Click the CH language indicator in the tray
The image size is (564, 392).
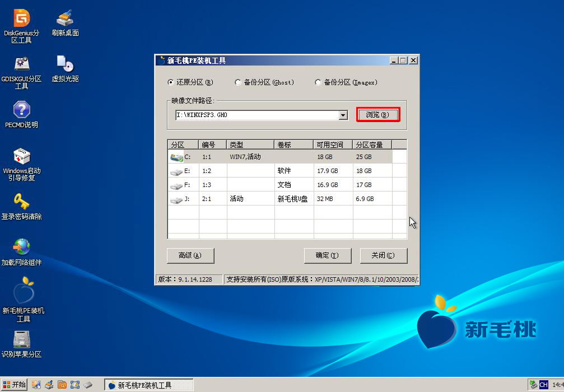543,385
